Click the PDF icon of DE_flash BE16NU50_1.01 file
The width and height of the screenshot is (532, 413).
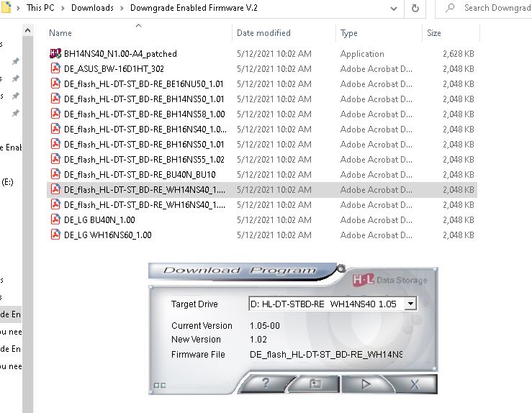[x=55, y=83]
